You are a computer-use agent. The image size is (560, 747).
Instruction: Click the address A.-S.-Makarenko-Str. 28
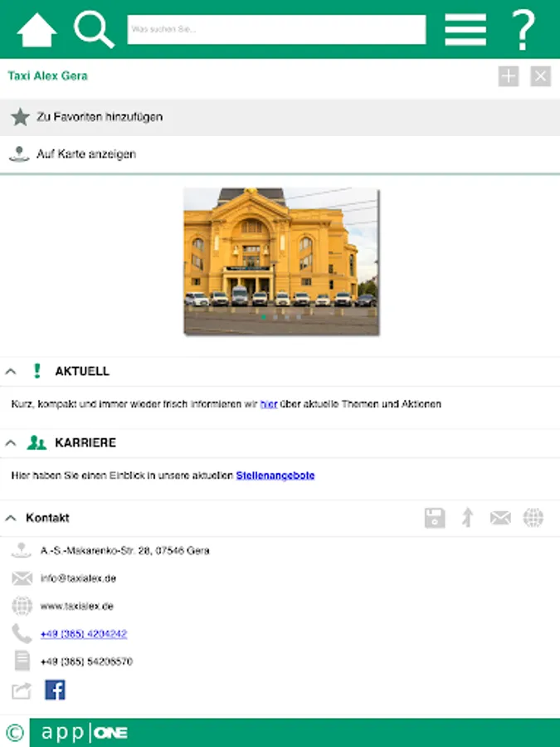[124, 551]
